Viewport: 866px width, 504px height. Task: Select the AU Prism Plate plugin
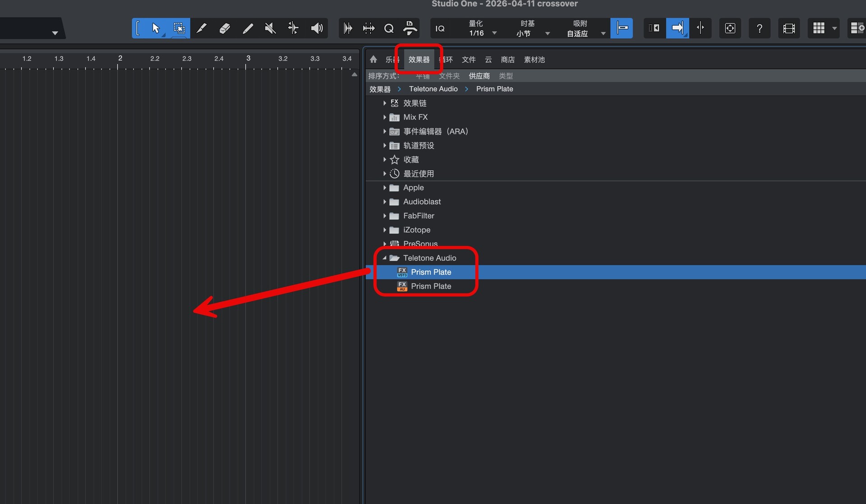tap(431, 286)
